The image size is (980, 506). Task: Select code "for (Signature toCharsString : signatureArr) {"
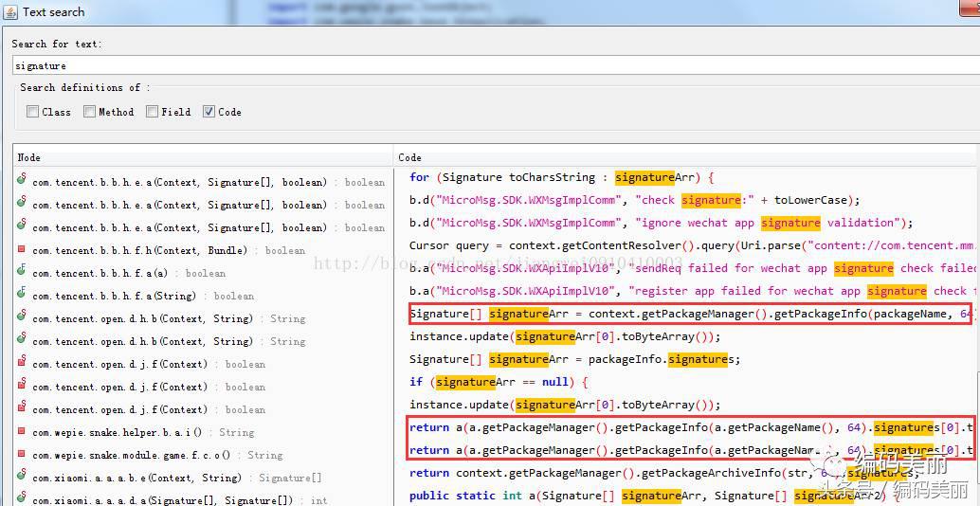coord(562,177)
